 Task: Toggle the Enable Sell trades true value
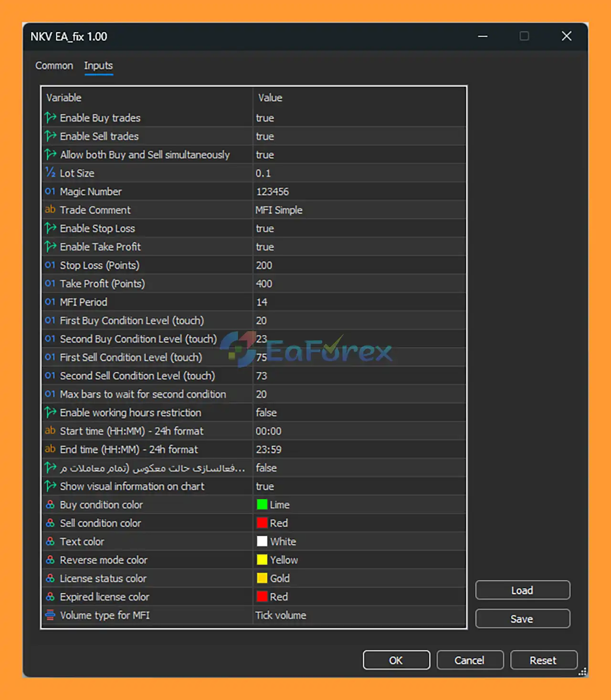[x=265, y=136]
